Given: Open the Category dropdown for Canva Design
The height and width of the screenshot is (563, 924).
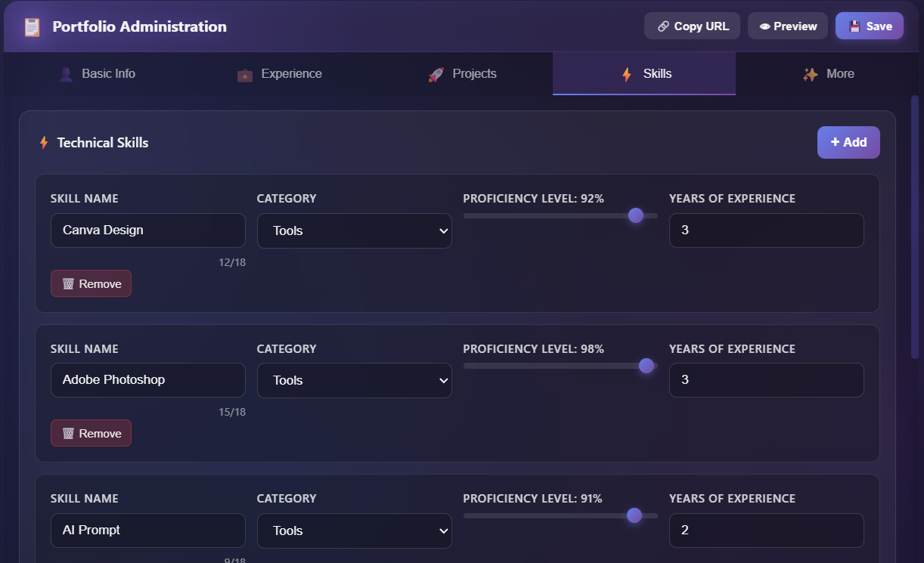Looking at the screenshot, I should (x=354, y=230).
